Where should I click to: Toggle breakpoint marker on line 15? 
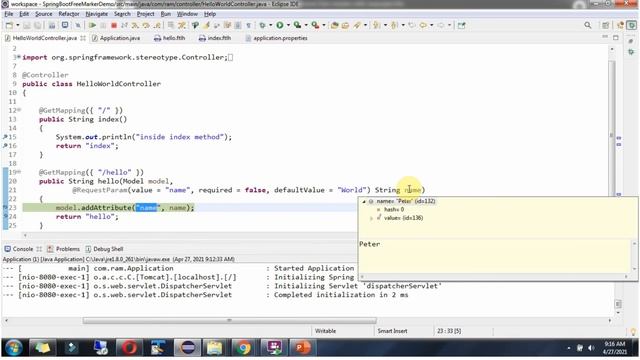(5, 137)
